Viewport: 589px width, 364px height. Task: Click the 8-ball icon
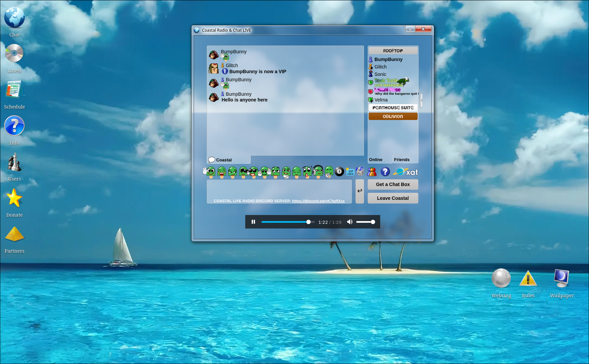click(x=339, y=172)
